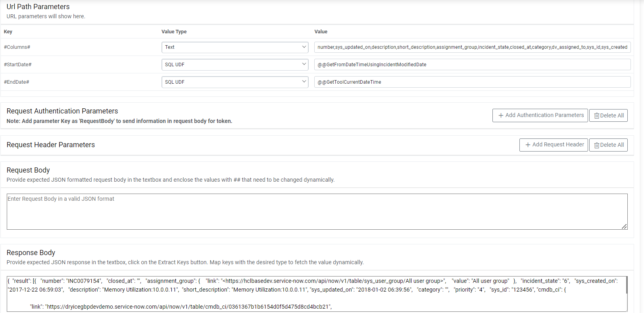Click the #EndDate# value field with GetToolCurrentDateTime
This screenshot has width=644, height=313.
[472, 82]
